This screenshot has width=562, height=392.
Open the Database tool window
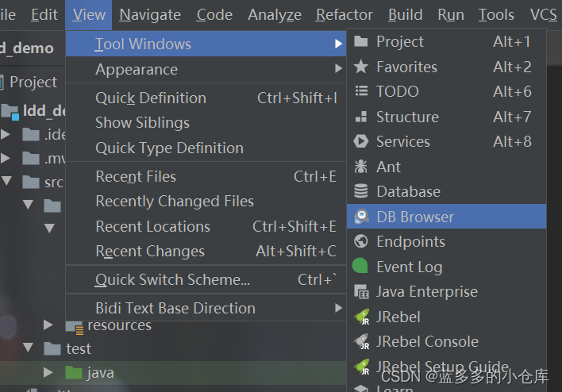(x=446, y=191)
